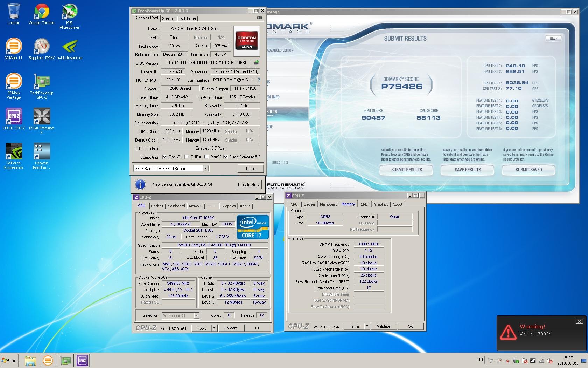Image resolution: width=588 pixels, height=368 pixels.
Task: Toggle the PhysX checkbox
Action: point(206,157)
